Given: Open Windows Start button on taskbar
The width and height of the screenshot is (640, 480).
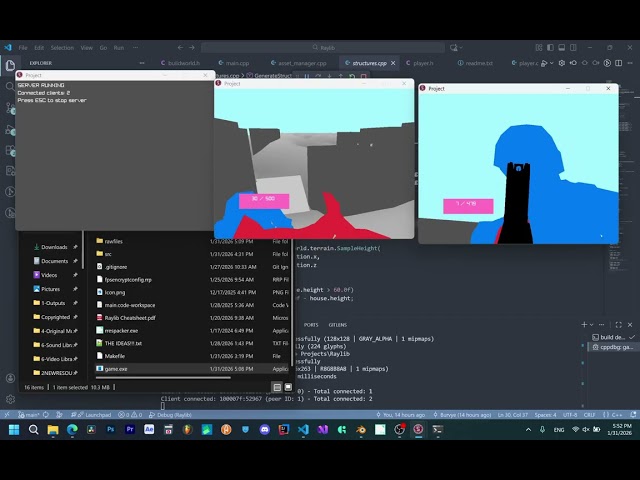Looking at the screenshot, I should (x=14, y=429).
